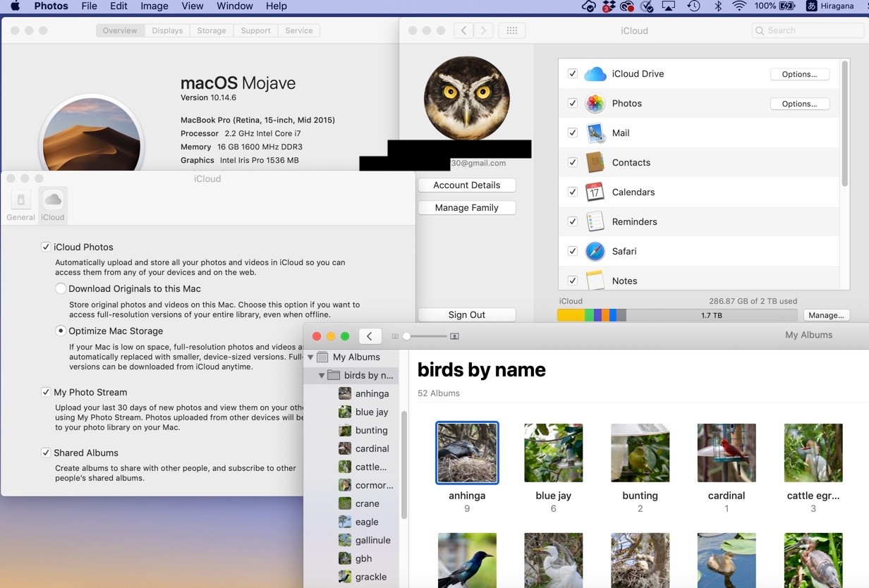Uncheck the Contacts checkbox
The width and height of the screenshot is (869, 588).
coord(573,162)
